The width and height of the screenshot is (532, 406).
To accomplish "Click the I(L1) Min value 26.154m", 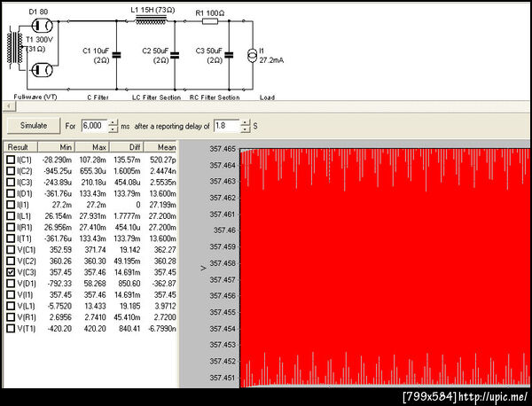I will pos(58,216).
